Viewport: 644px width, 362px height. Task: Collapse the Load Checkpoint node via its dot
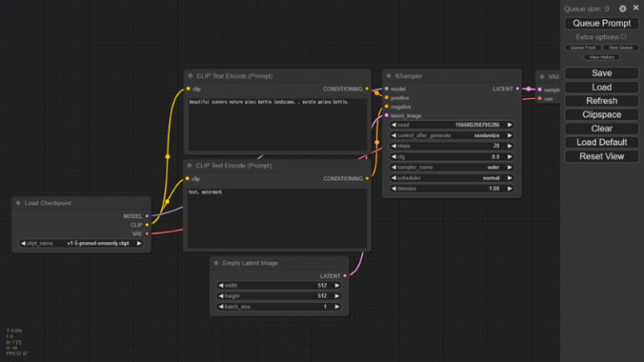18,203
